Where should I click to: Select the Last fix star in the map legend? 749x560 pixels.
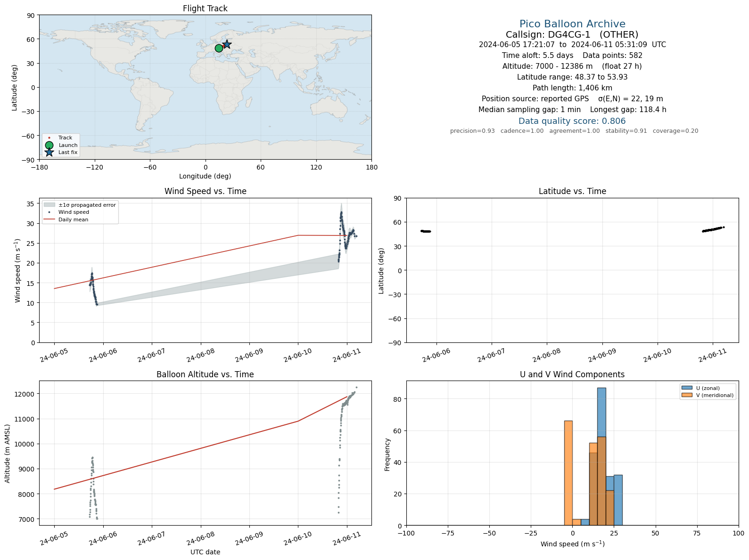(x=49, y=152)
